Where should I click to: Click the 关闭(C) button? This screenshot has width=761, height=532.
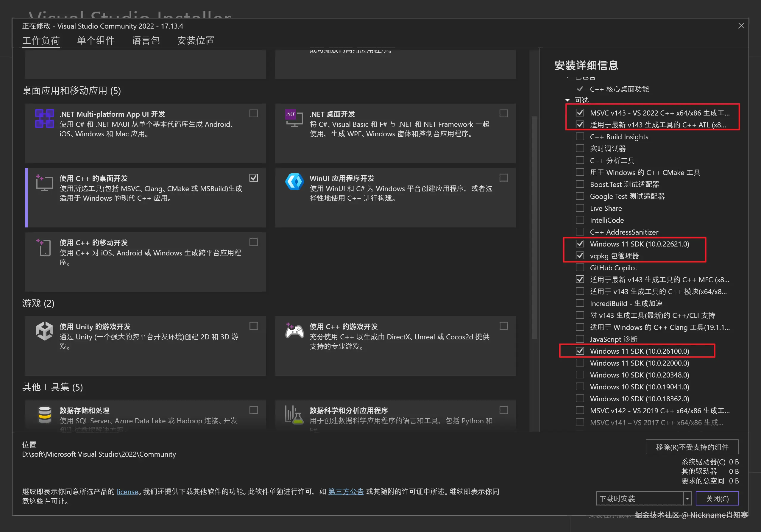717,498
